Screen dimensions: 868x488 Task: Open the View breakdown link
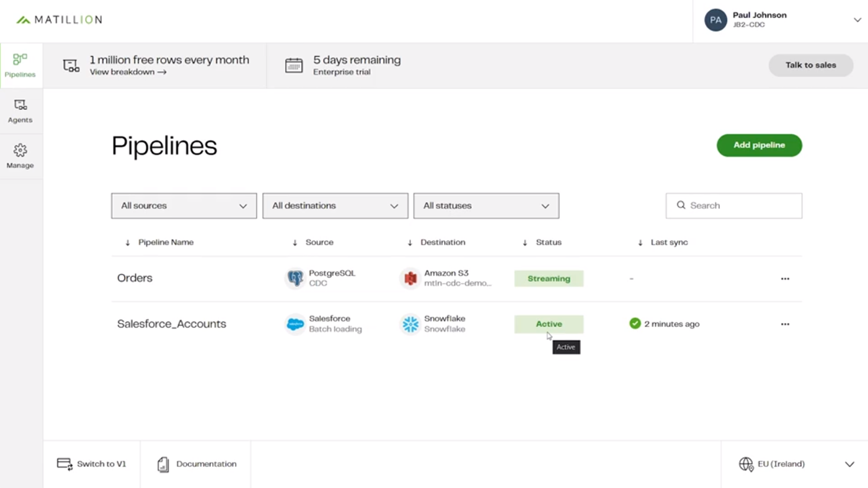pyautogui.click(x=128, y=72)
